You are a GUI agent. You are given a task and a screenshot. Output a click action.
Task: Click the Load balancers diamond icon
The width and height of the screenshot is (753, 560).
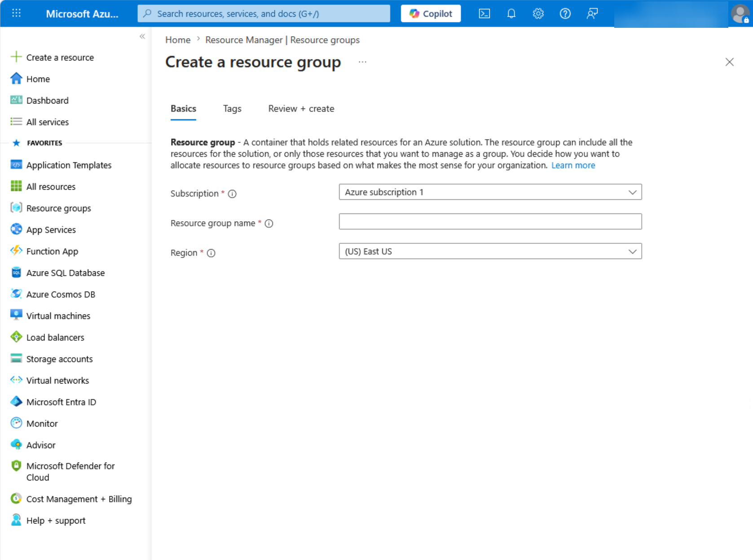16,337
